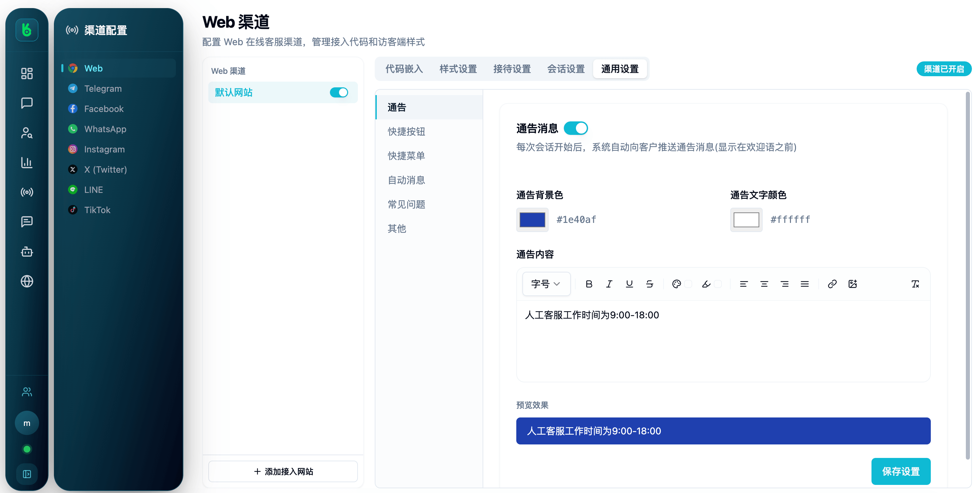Screen dimensions: 980x493
Task: Justify text in editor
Action: [805, 284]
